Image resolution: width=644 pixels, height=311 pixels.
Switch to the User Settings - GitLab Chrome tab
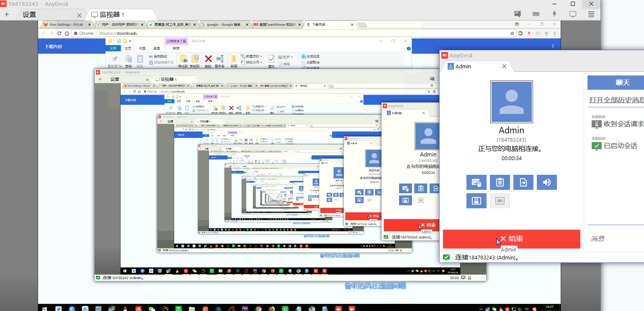coord(67,25)
